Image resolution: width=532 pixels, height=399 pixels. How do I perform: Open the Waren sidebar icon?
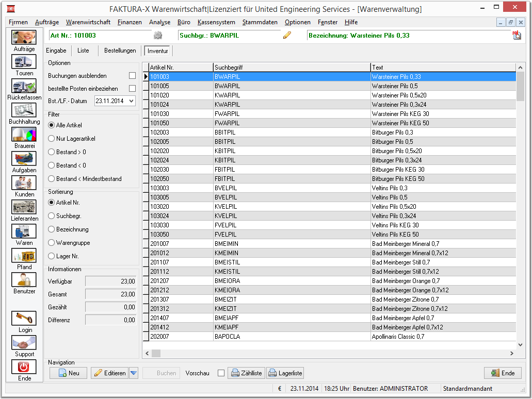[24, 231]
